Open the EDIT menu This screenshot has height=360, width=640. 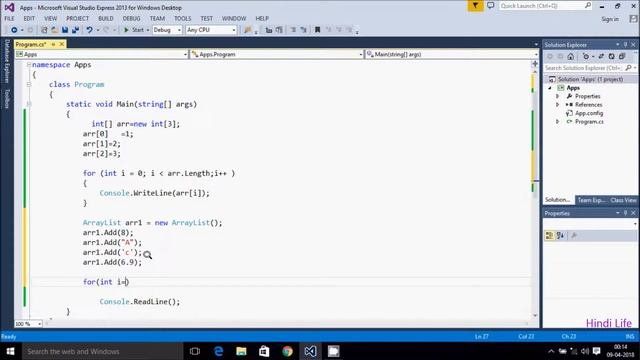click(29, 18)
